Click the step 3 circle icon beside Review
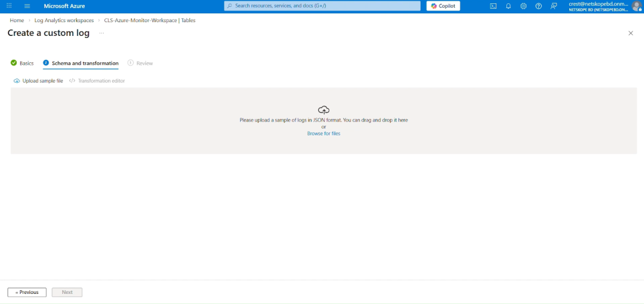Viewport: 644px width, 304px height. (x=131, y=63)
